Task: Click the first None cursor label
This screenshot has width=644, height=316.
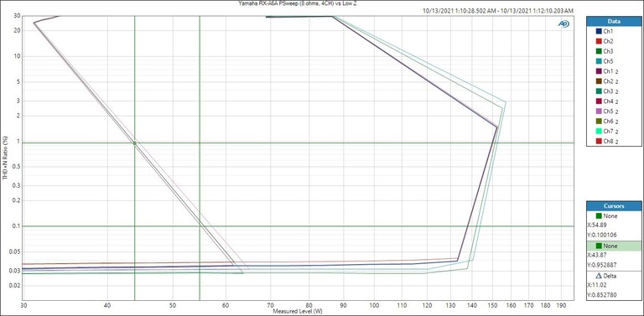Action: pyautogui.click(x=610, y=216)
